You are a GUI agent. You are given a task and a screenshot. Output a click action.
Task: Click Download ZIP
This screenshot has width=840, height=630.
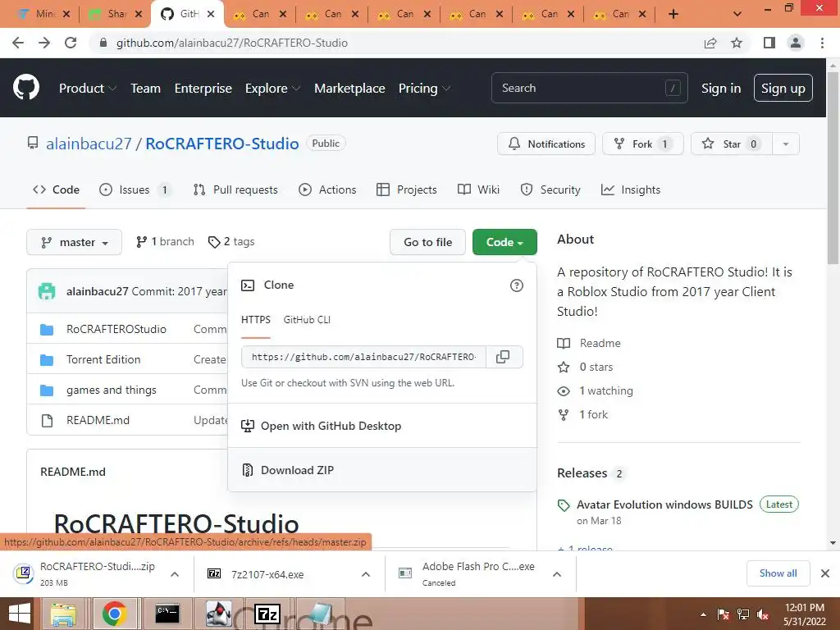pyautogui.click(x=382, y=470)
